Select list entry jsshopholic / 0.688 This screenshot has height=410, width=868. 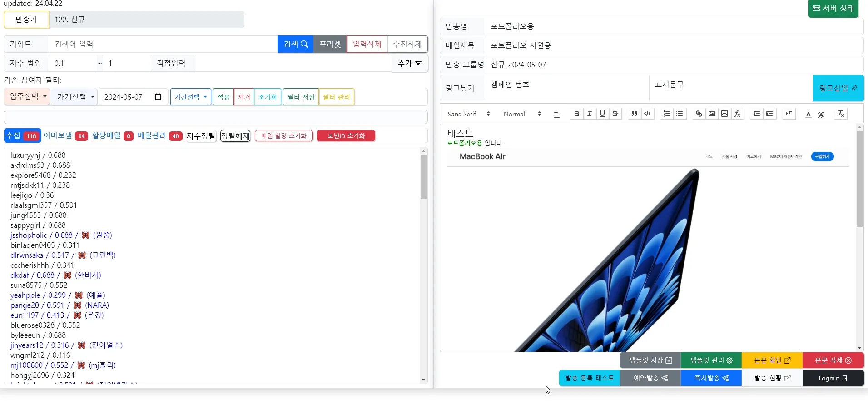pos(61,235)
